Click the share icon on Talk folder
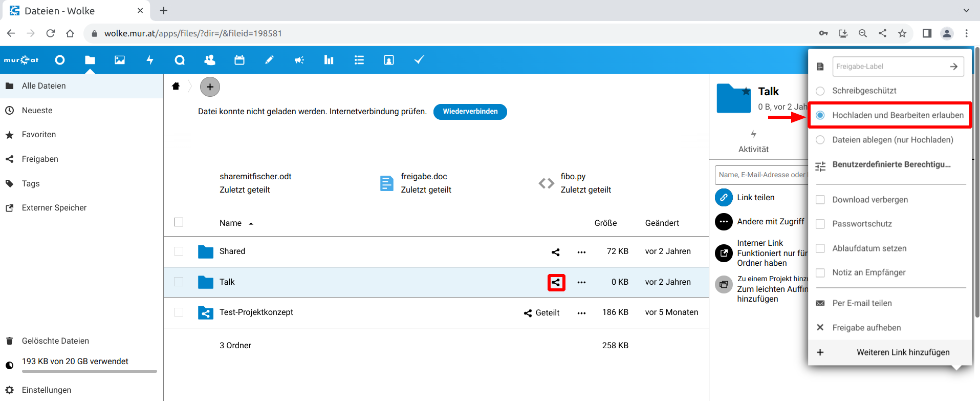980x401 pixels. [x=556, y=282]
